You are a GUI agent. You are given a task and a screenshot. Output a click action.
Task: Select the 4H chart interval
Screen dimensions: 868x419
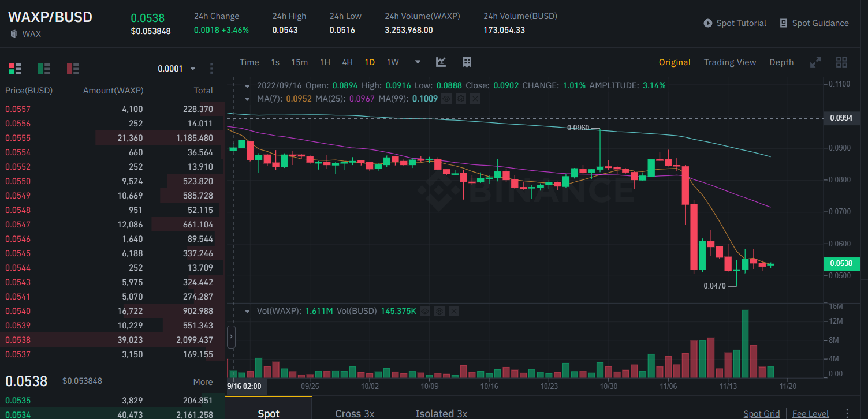(347, 62)
